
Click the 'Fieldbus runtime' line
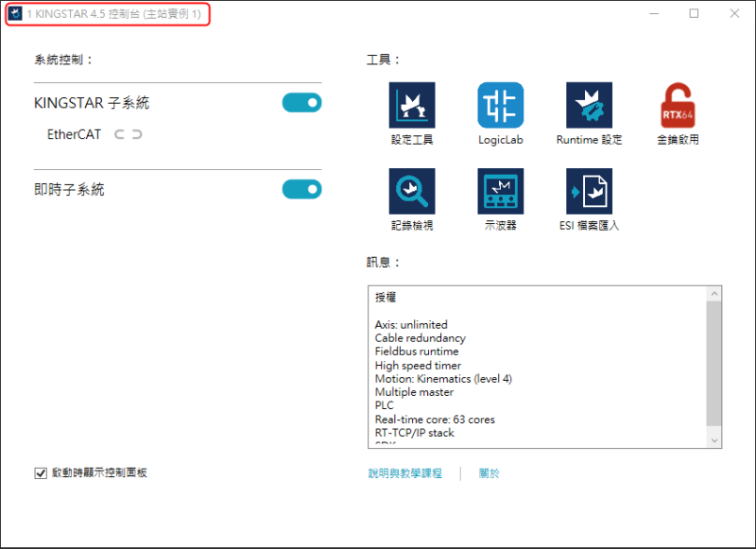pyautogui.click(x=417, y=352)
